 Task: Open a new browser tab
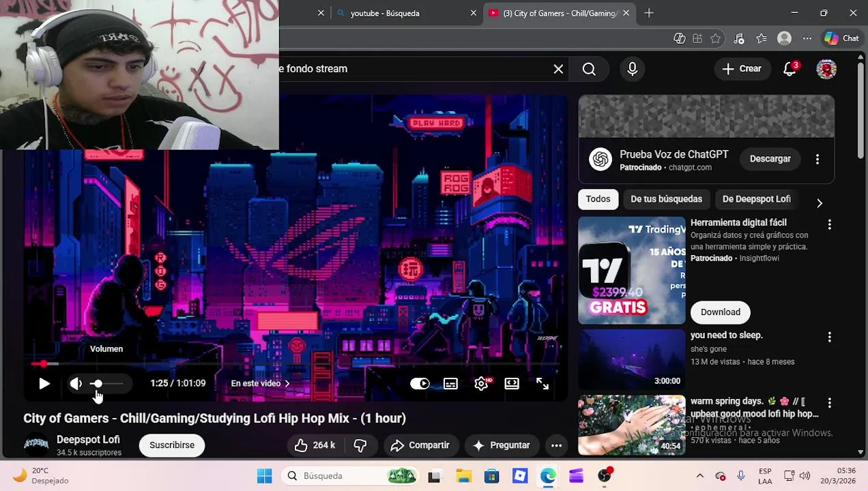pyautogui.click(x=649, y=13)
